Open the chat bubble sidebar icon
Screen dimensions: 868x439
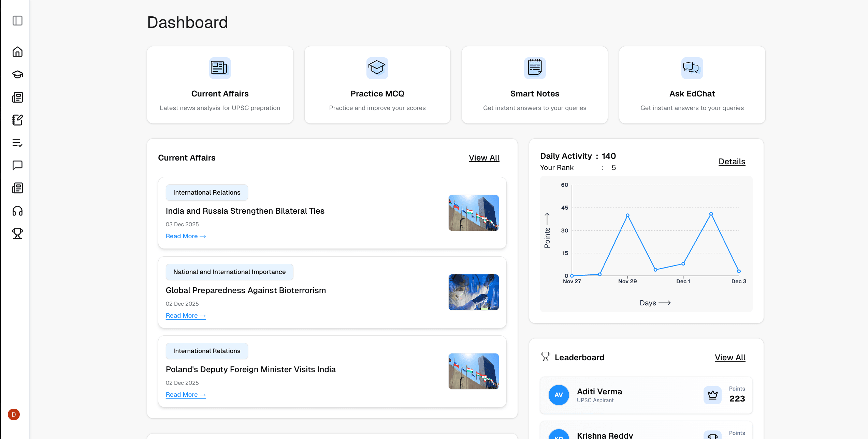pos(17,165)
